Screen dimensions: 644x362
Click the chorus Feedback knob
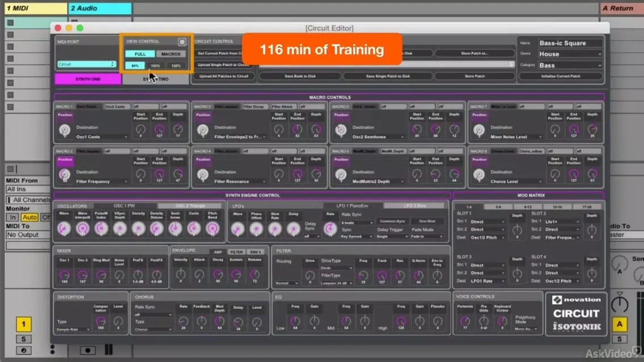(x=201, y=321)
